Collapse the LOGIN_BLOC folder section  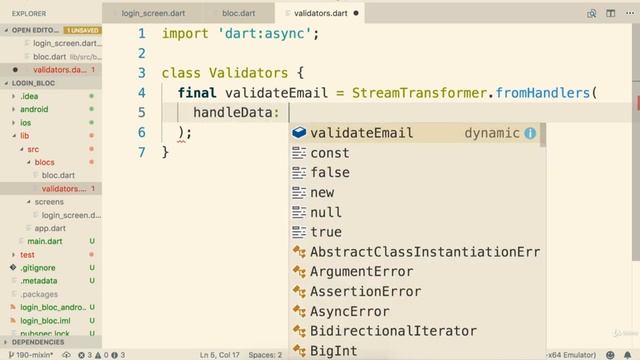coord(33,83)
